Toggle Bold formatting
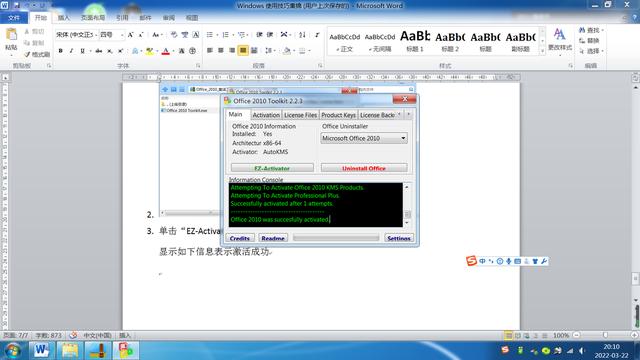Viewport: 640px width, 360px height. point(60,51)
